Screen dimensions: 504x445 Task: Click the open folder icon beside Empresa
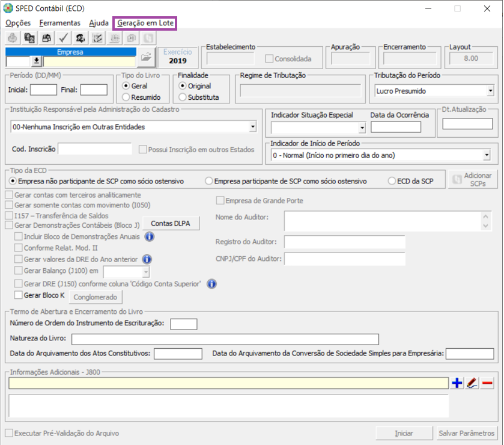pos(146,57)
